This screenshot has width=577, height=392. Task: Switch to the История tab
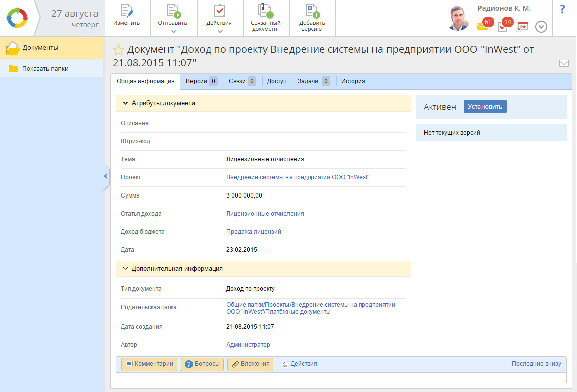(x=353, y=81)
